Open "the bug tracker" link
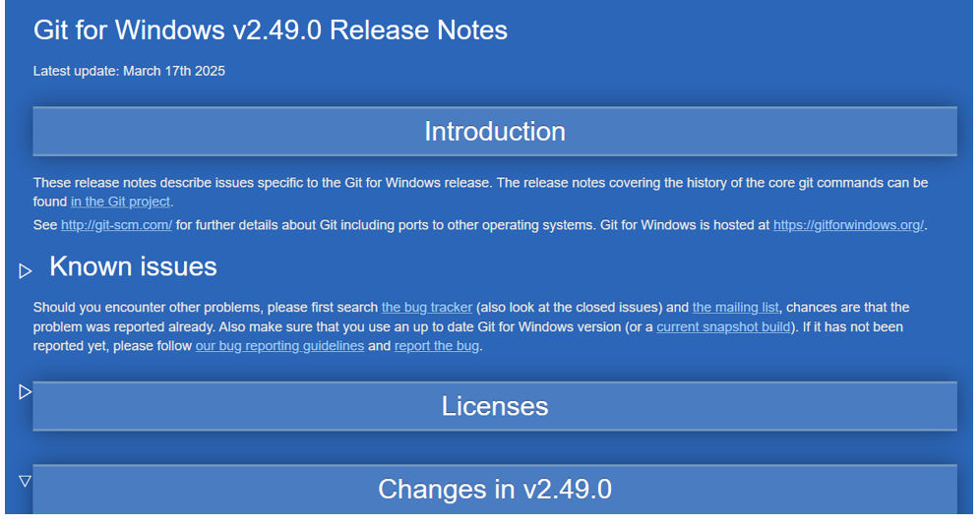 point(427,308)
